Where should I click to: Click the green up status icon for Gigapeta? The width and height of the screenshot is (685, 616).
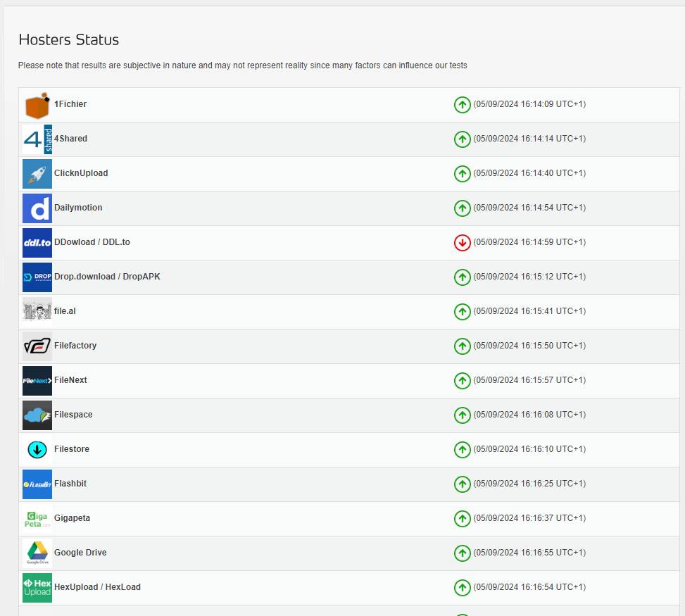pyautogui.click(x=463, y=519)
